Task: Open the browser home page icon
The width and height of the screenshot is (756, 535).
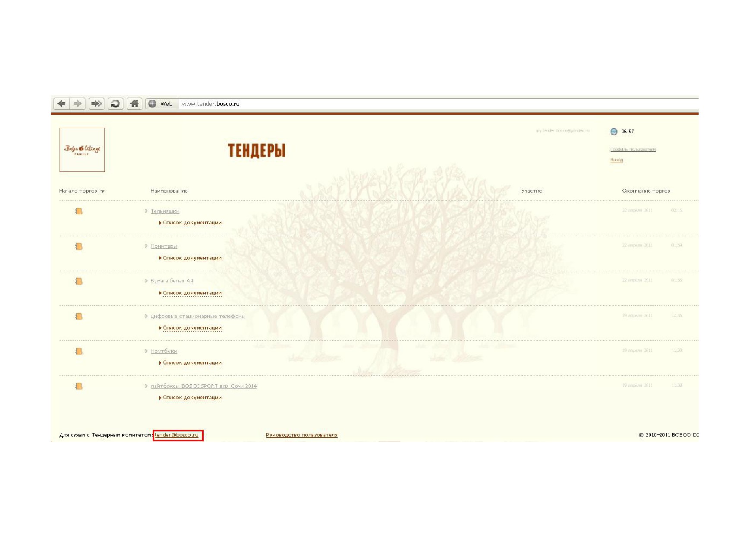Action: pyautogui.click(x=135, y=104)
